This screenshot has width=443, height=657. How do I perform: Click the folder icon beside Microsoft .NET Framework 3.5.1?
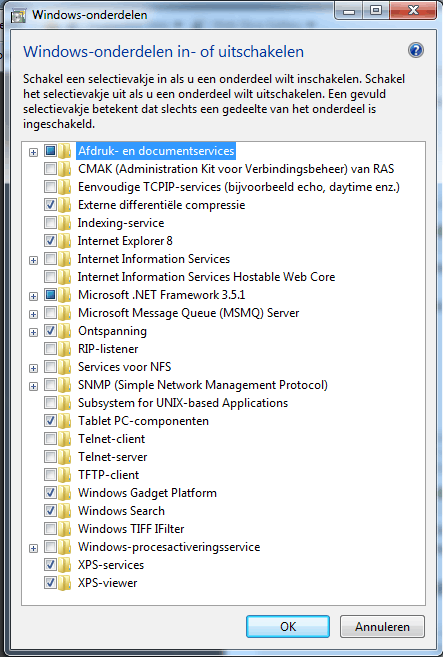(x=64, y=295)
